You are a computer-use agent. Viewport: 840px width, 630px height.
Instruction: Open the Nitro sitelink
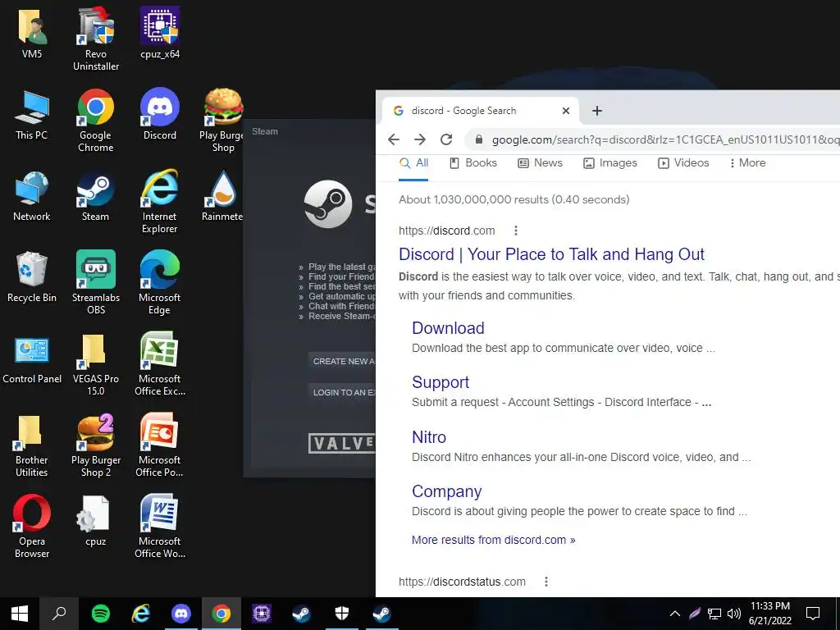coord(428,437)
